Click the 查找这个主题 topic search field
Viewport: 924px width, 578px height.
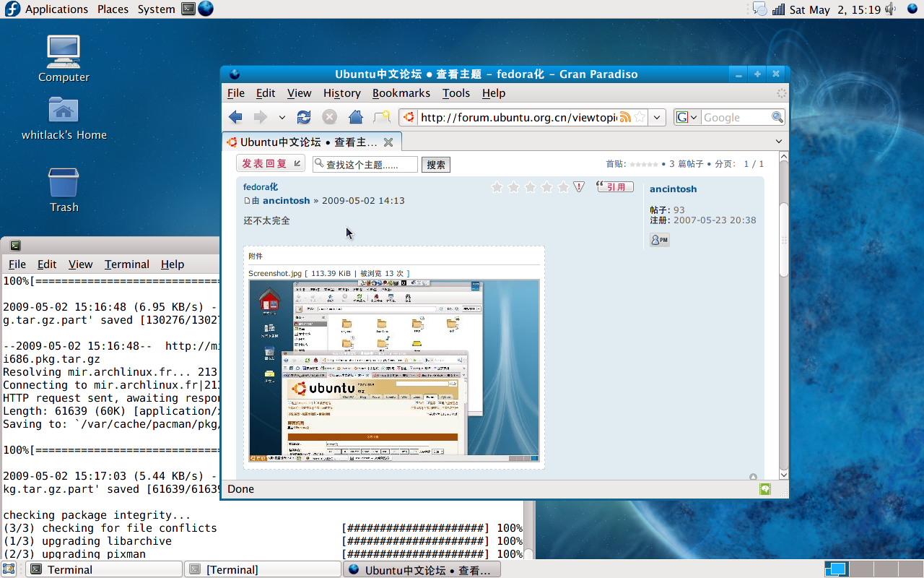tap(365, 165)
